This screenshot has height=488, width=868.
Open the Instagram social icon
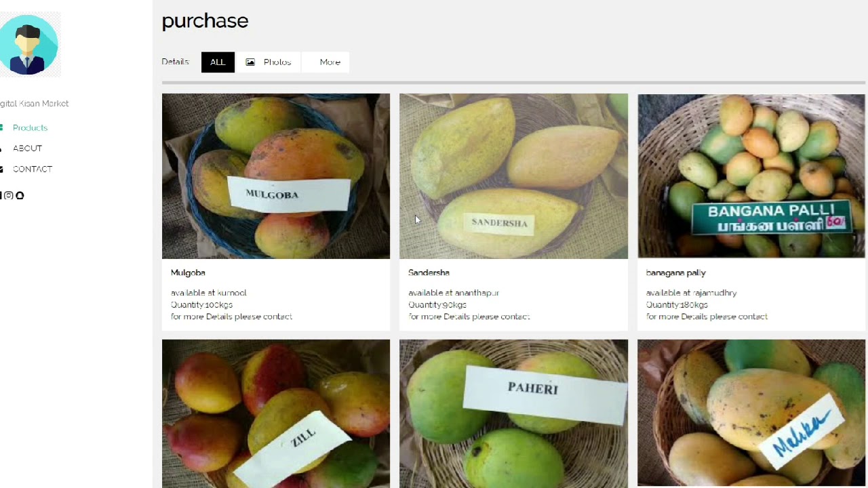coord(9,195)
